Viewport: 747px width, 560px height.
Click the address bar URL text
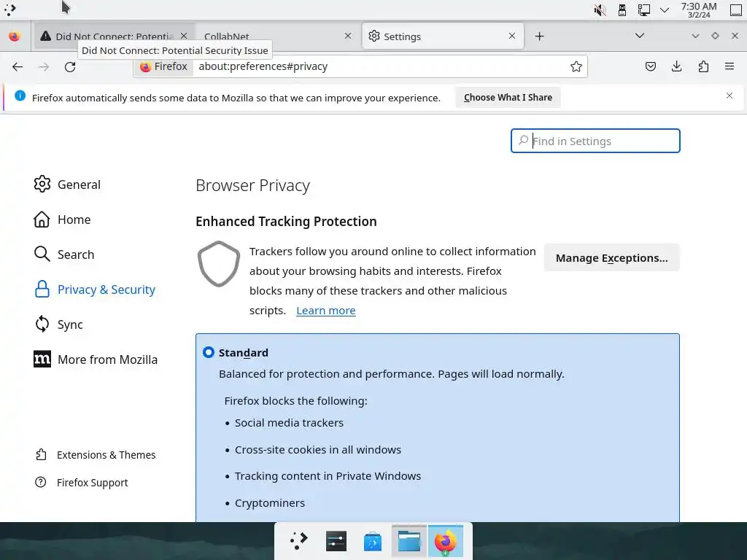[x=263, y=66]
